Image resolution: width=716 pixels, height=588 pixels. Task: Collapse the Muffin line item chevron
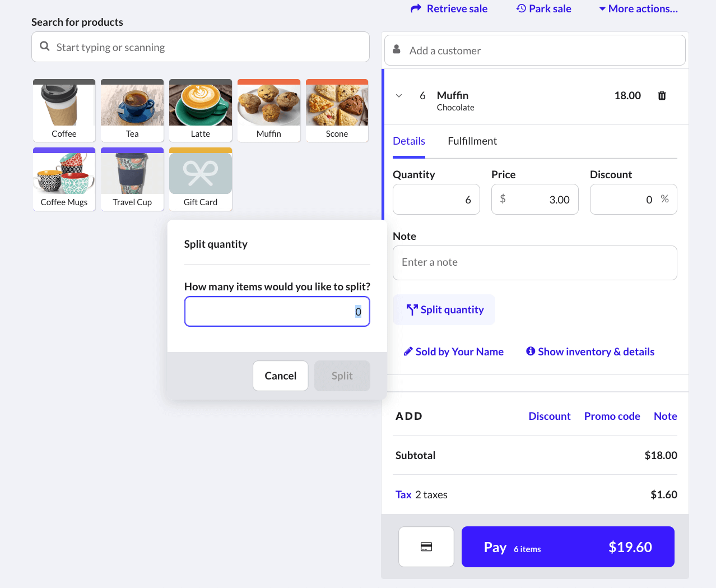click(x=399, y=96)
